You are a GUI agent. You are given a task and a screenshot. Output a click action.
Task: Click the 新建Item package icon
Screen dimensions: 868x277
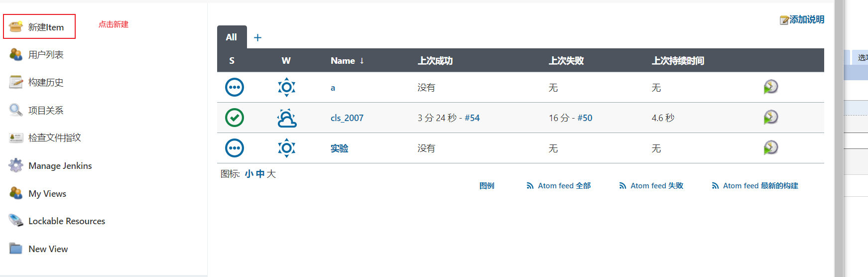click(x=16, y=27)
